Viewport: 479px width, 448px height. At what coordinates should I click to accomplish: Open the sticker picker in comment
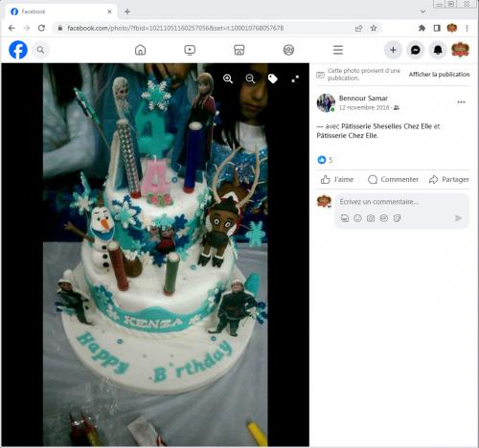(397, 218)
